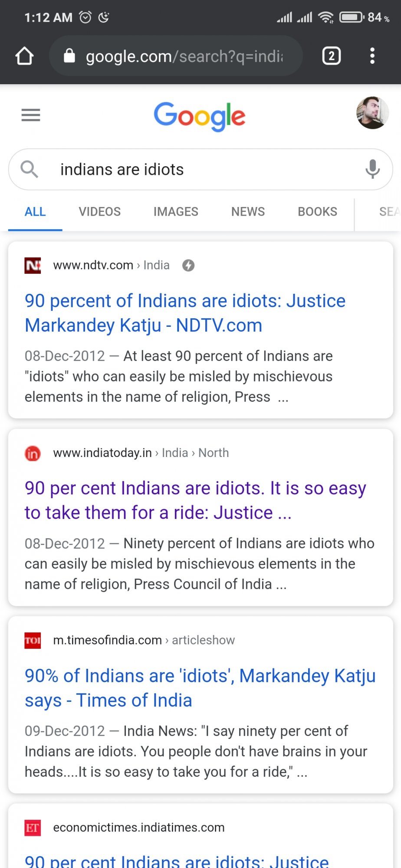The width and height of the screenshot is (401, 868).
Task: Switch to the News tab
Action: click(x=248, y=212)
